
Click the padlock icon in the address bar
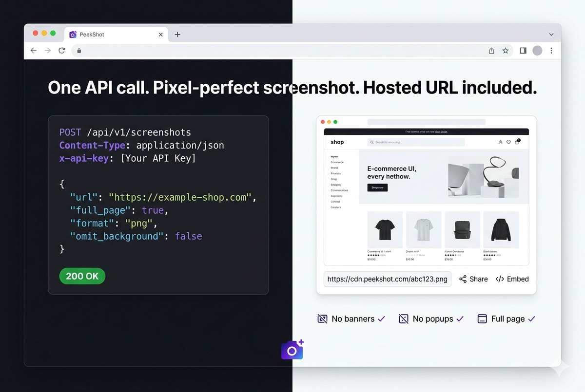pos(79,50)
